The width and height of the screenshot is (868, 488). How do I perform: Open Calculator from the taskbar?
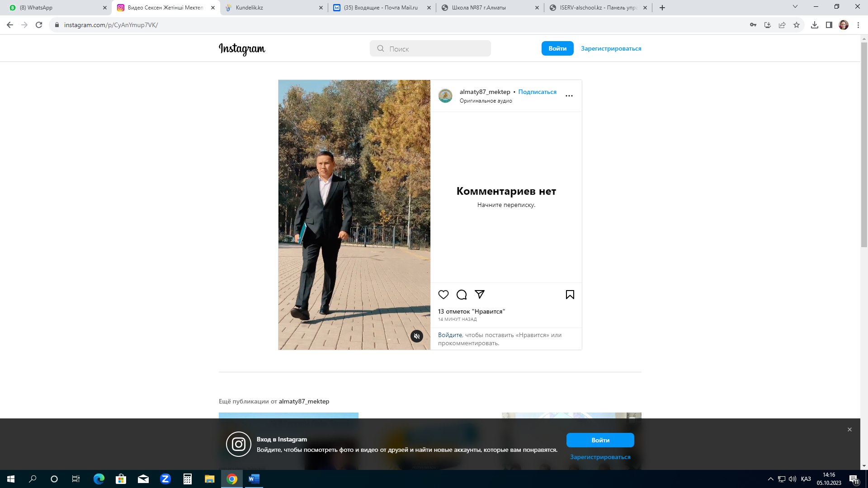(x=188, y=479)
